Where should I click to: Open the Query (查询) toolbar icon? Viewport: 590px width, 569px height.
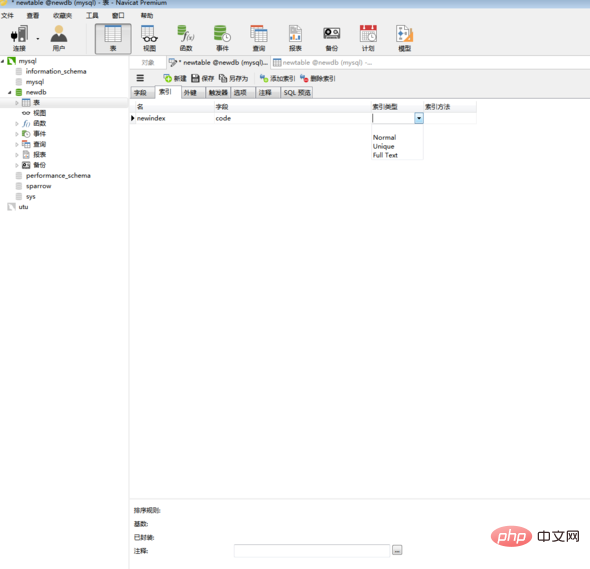259,38
